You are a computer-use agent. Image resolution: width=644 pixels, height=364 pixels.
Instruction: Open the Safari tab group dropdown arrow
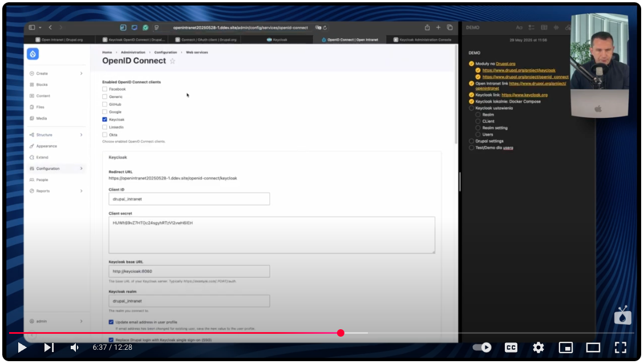click(40, 27)
